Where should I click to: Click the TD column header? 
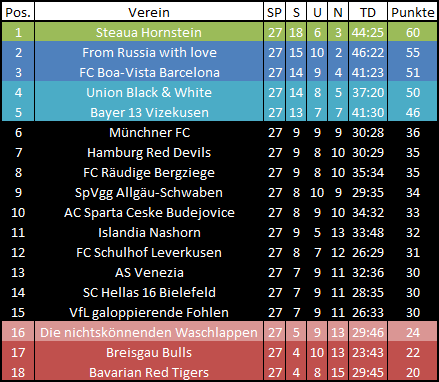coord(368,12)
